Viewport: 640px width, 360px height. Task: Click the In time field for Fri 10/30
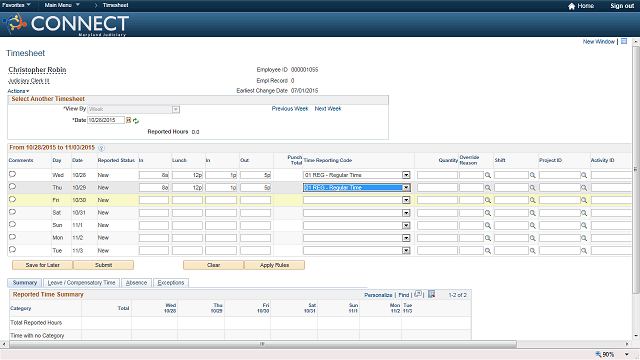click(x=154, y=200)
